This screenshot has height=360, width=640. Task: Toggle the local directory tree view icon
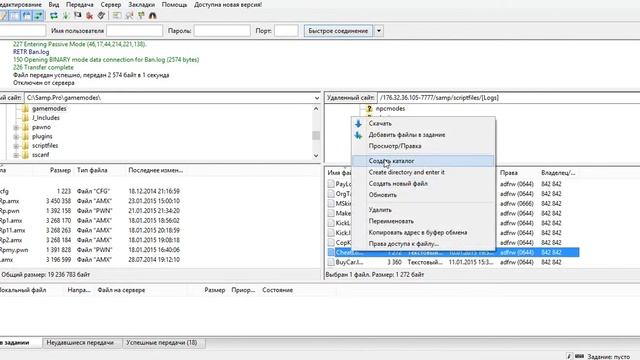[15, 16]
